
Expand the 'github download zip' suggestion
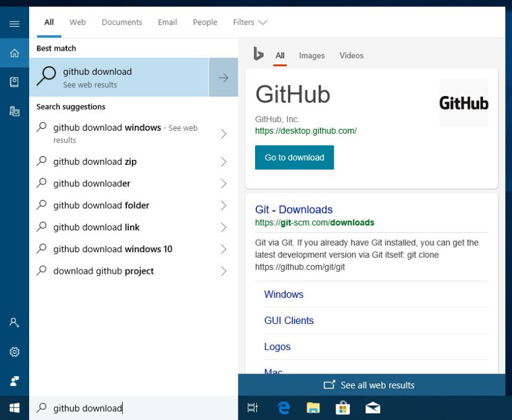223,161
